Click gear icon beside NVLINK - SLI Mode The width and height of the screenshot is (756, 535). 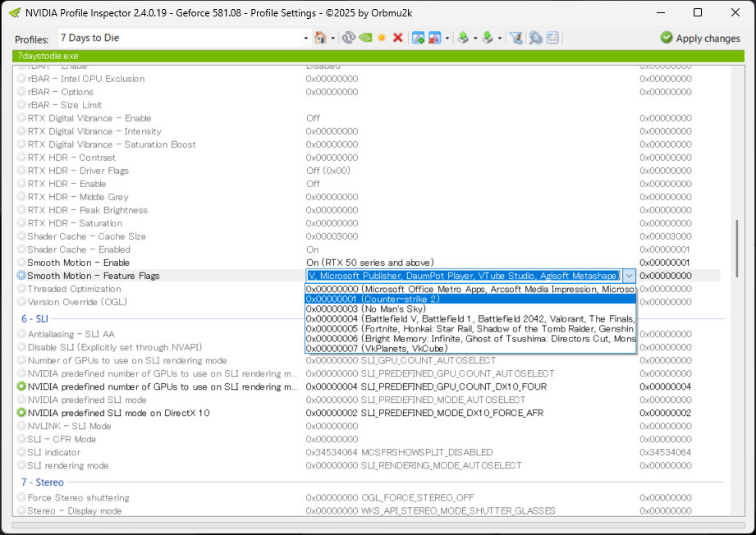[21, 426]
